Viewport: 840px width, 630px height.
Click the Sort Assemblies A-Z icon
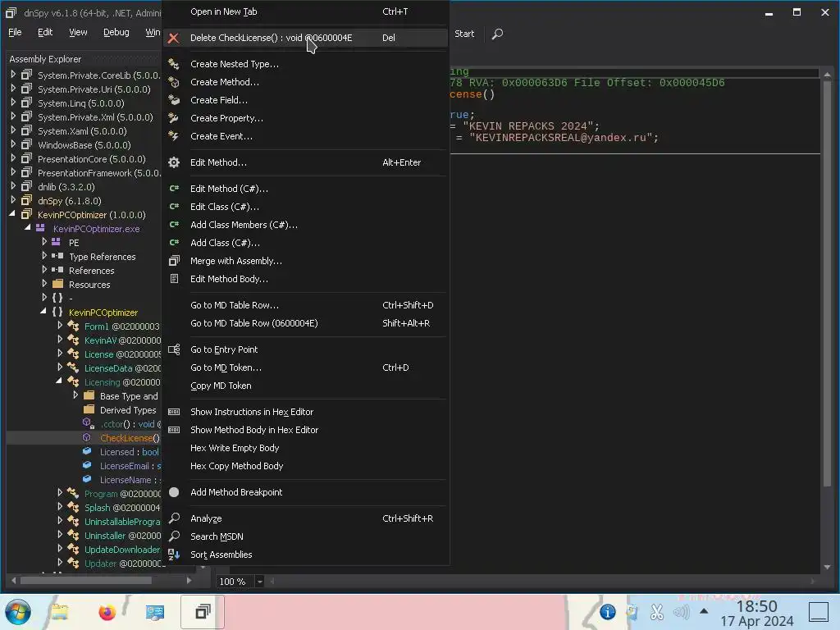pos(174,555)
